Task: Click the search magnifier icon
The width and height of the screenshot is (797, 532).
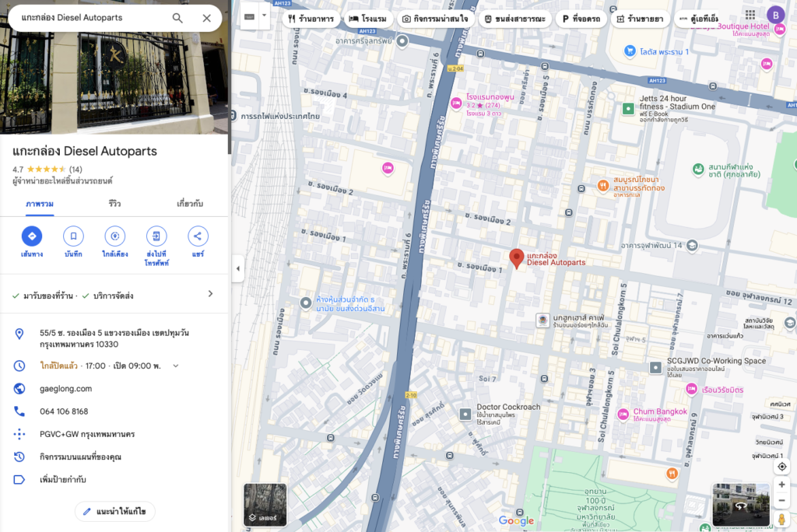Action: [x=177, y=18]
